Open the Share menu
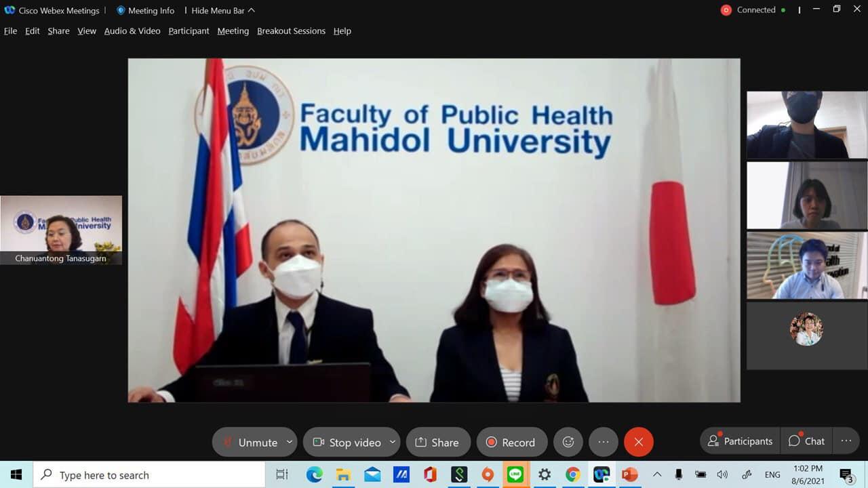The height and width of the screenshot is (488, 868). [58, 31]
